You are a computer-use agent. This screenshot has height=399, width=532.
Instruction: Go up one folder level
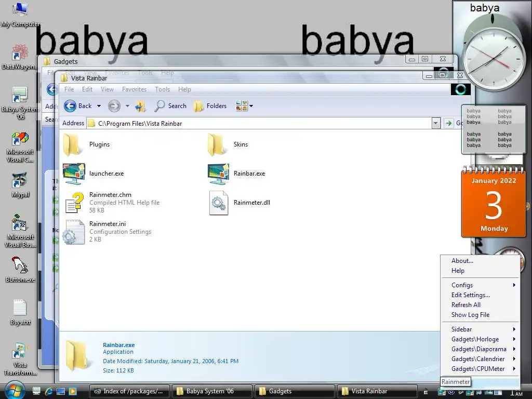point(140,106)
